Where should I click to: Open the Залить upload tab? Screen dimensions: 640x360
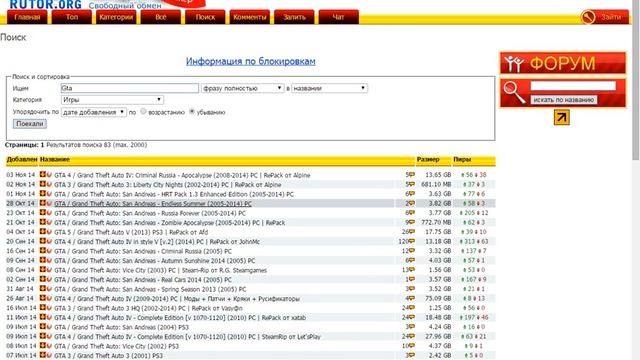(294, 17)
